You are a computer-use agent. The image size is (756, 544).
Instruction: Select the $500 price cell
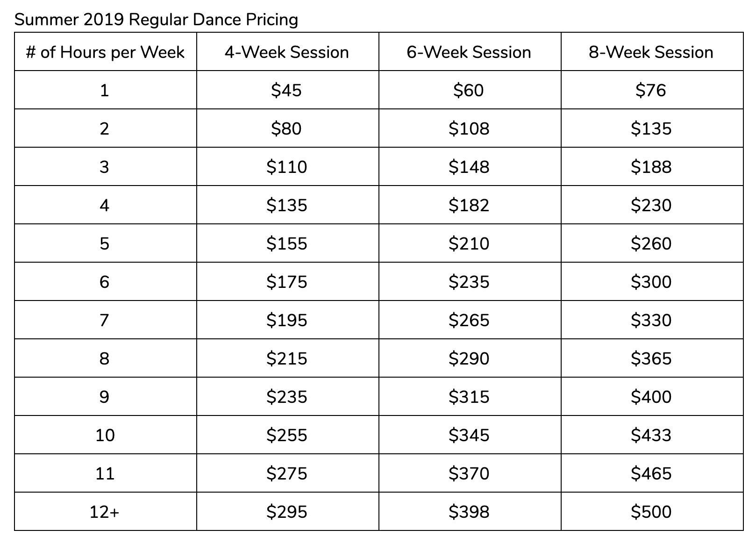pyautogui.click(x=652, y=512)
